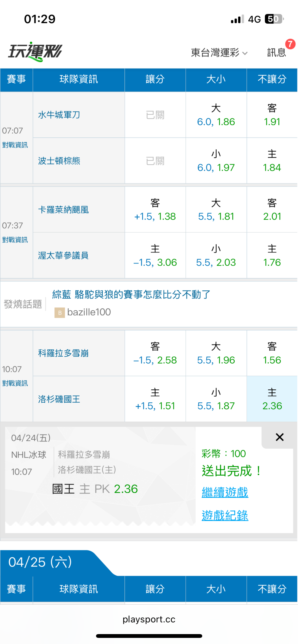Image resolution: width=298 pixels, height=644 pixels.
Task: Tap the 玩運彩 logo
Action: [35, 52]
